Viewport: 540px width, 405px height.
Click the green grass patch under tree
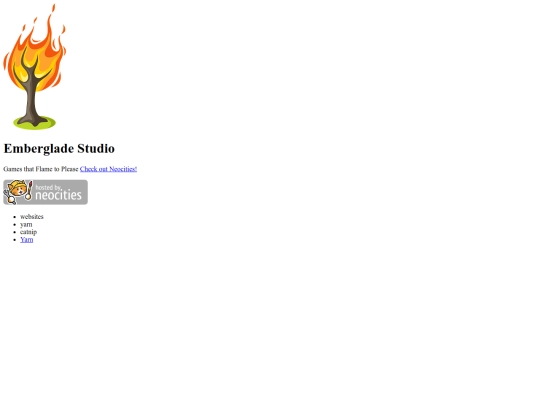click(x=34, y=123)
